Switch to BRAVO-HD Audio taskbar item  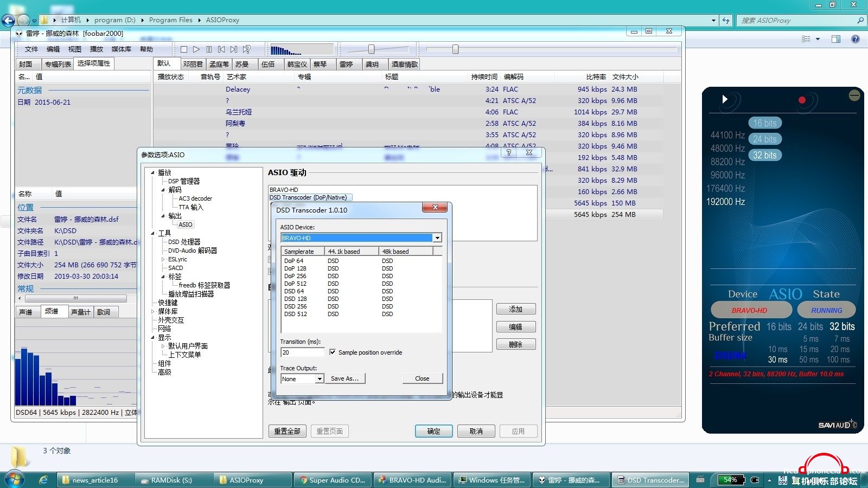pos(412,480)
